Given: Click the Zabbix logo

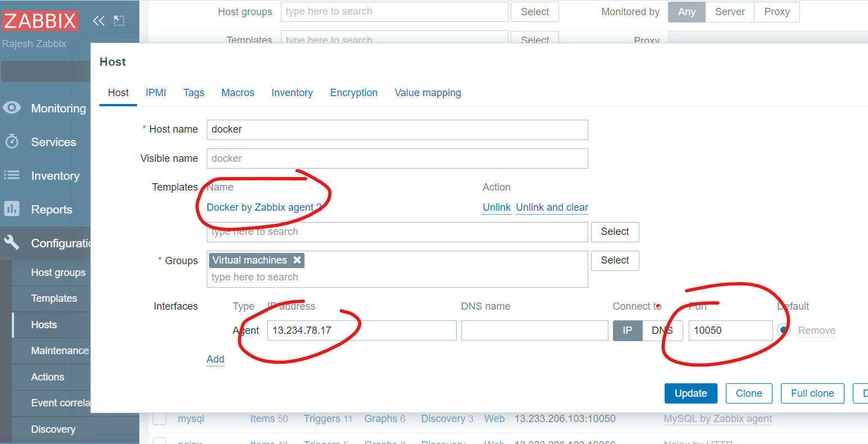Looking at the screenshot, I should (x=40, y=21).
